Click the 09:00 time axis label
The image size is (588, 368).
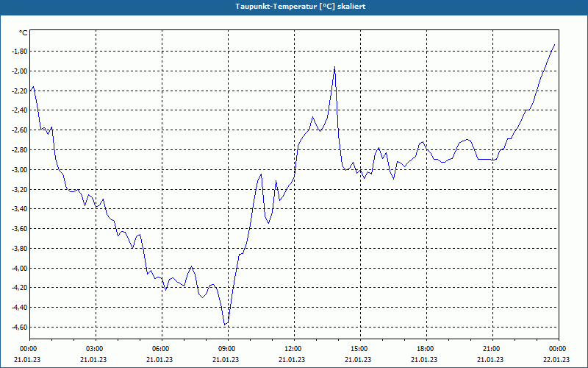pyautogui.click(x=228, y=349)
